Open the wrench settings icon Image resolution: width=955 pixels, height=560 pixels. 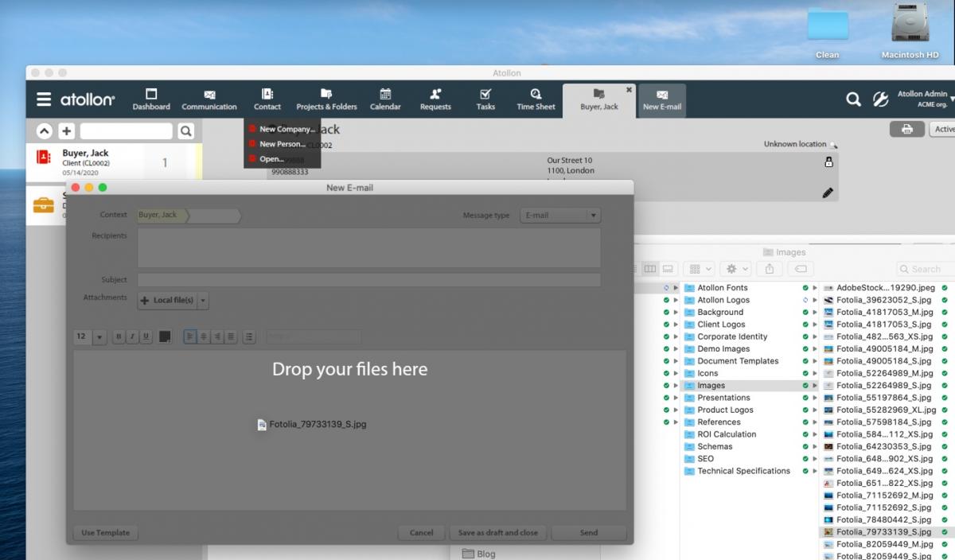[x=880, y=99]
